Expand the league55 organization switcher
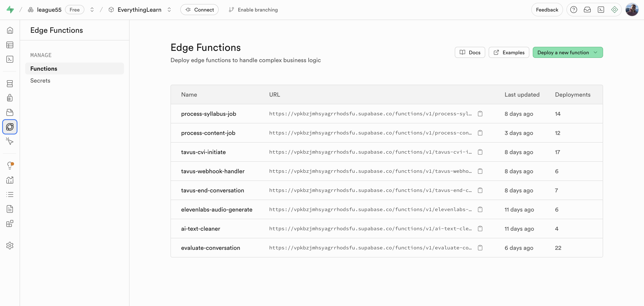Screen dimensions: 644x306 (92, 10)
